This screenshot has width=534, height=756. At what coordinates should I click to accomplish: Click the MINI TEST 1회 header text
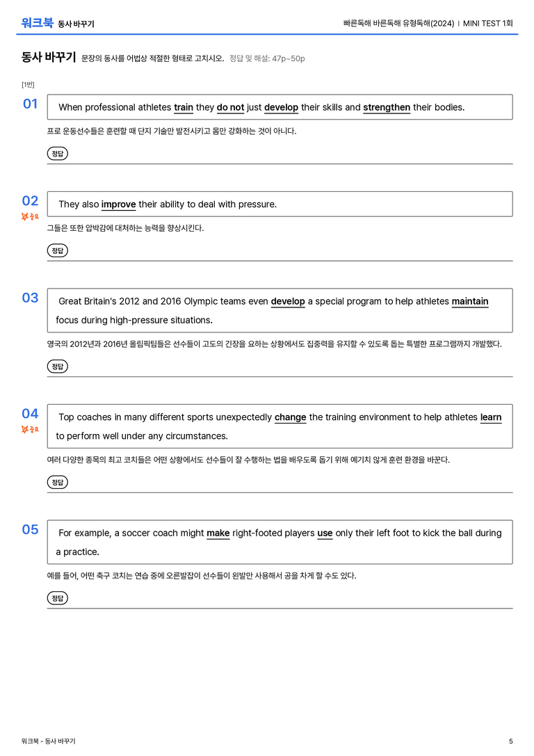487,23
